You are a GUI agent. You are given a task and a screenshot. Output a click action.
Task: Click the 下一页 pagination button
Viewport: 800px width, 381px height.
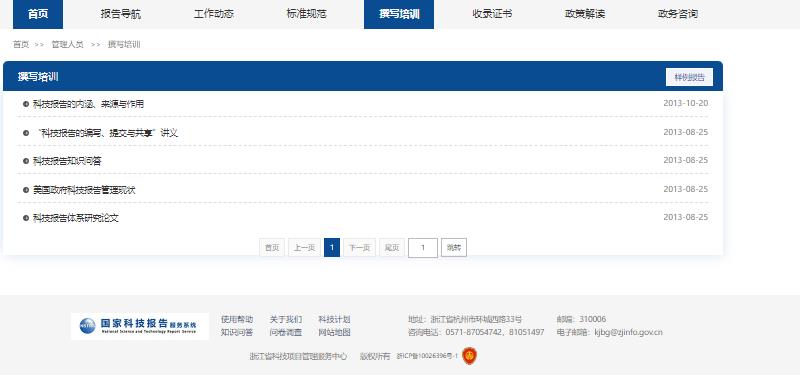click(x=359, y=248)
